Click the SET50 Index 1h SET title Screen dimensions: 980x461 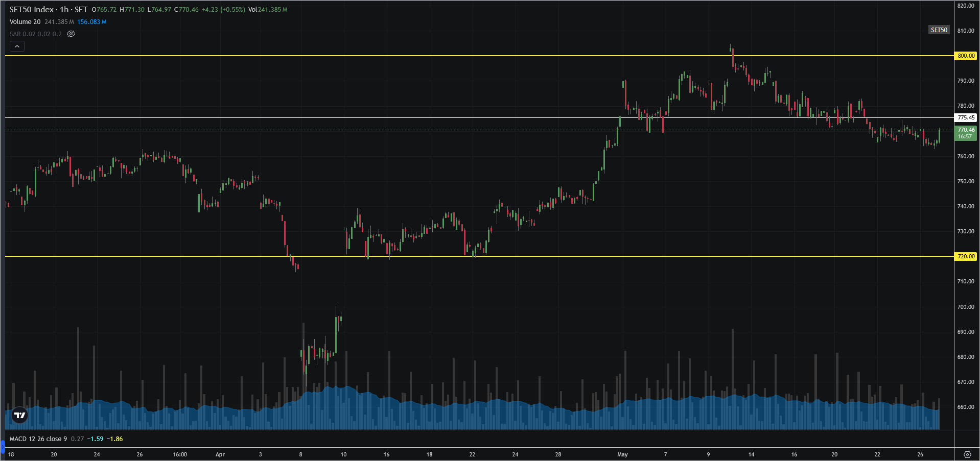(49, 10)
